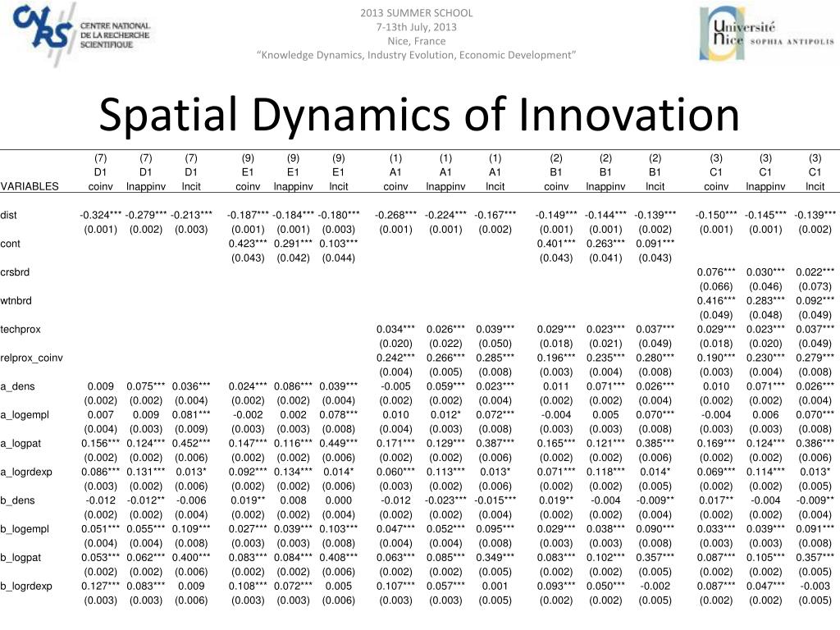Viewport: 840px width, 630px height.
Task: Select the crsbrd value 0.076***
Action: pyautogui.click(x=716, y=272)
